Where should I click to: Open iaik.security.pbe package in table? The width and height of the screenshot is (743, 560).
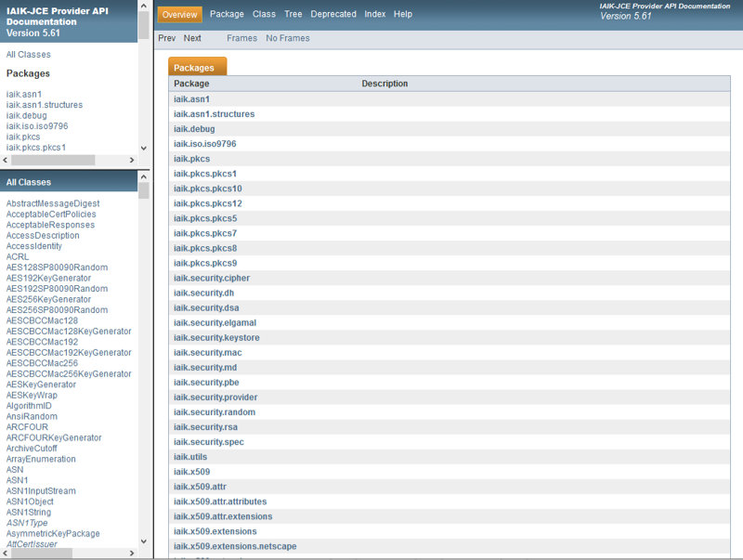(206, 383)
